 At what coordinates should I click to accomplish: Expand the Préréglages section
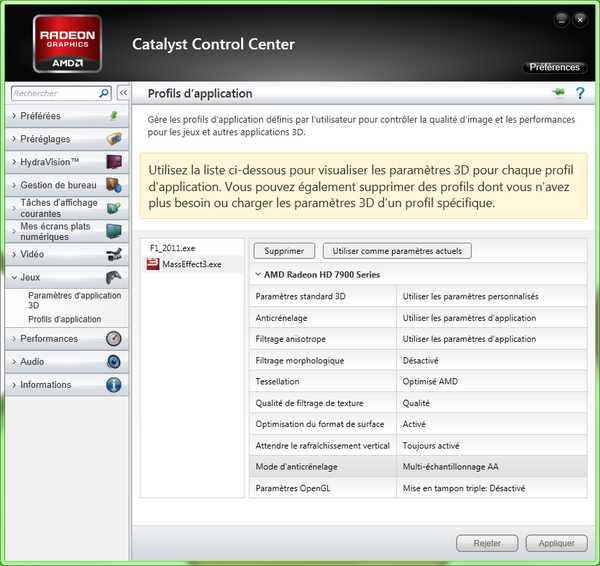(14, 139)
